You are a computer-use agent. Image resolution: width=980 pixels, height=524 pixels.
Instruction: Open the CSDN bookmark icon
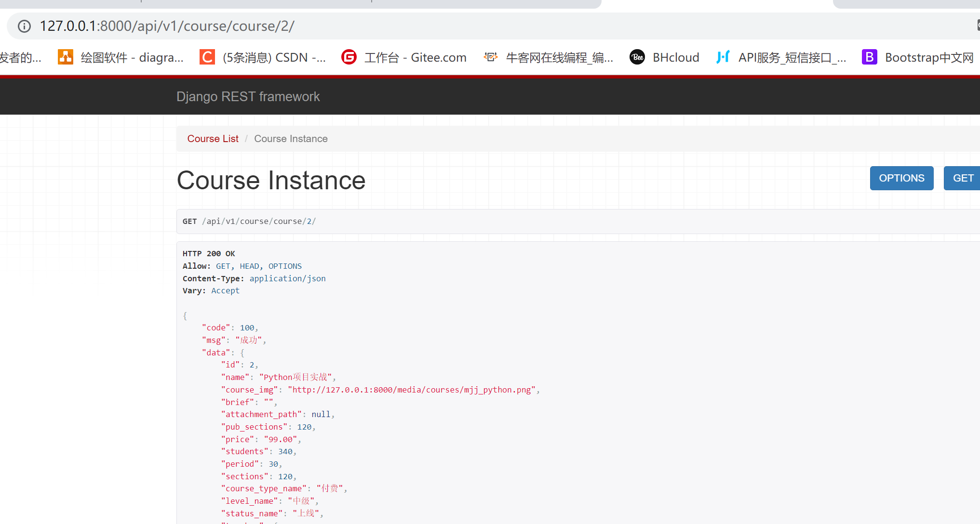[x=207, y=57]
